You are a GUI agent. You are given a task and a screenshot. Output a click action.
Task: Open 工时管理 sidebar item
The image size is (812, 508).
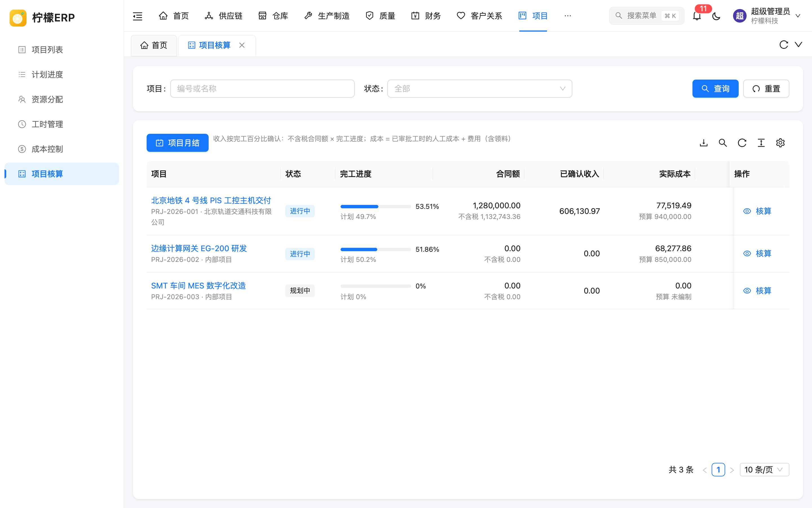coord(62,124)
